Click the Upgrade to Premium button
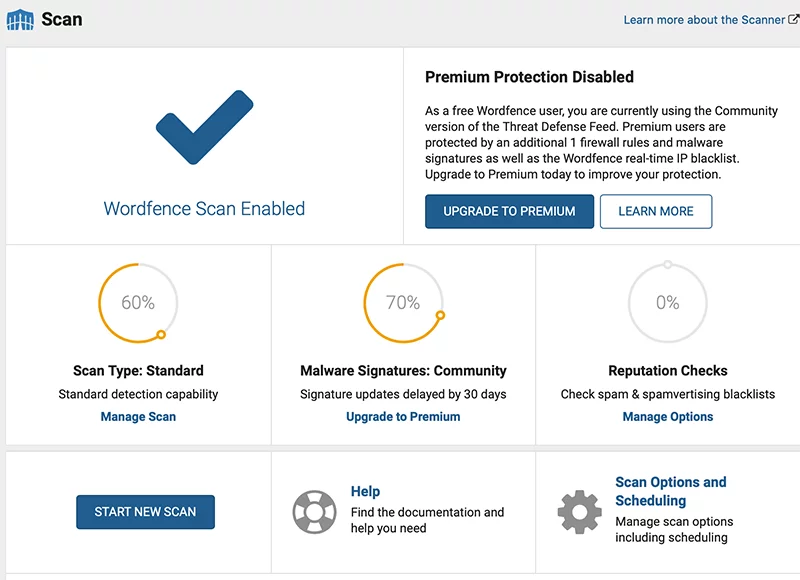This screenshot has width=800, height=580. (509, 211)
